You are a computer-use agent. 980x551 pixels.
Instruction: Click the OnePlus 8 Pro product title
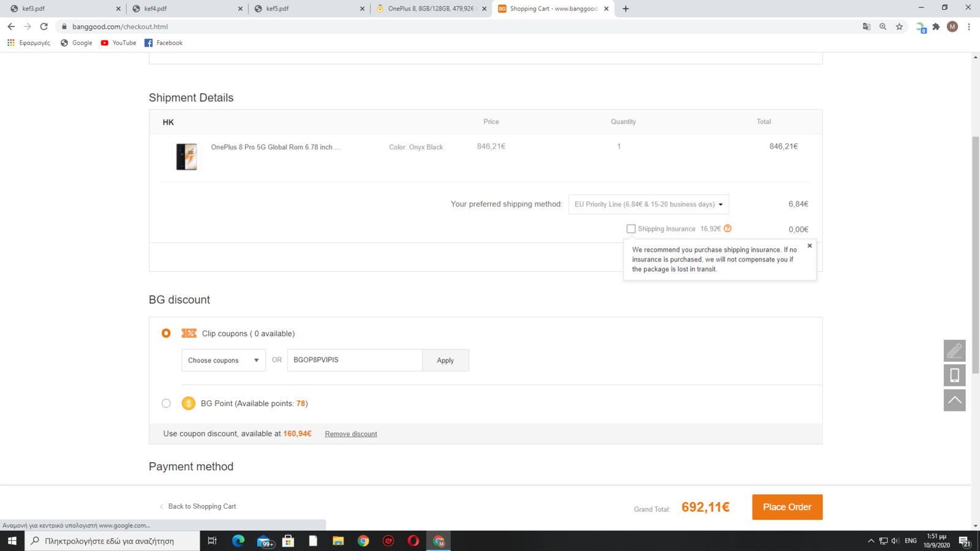coord(276,147)
